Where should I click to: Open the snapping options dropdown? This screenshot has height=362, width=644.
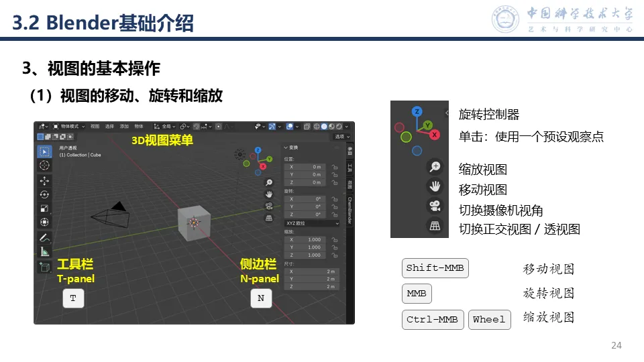[206, 127]
